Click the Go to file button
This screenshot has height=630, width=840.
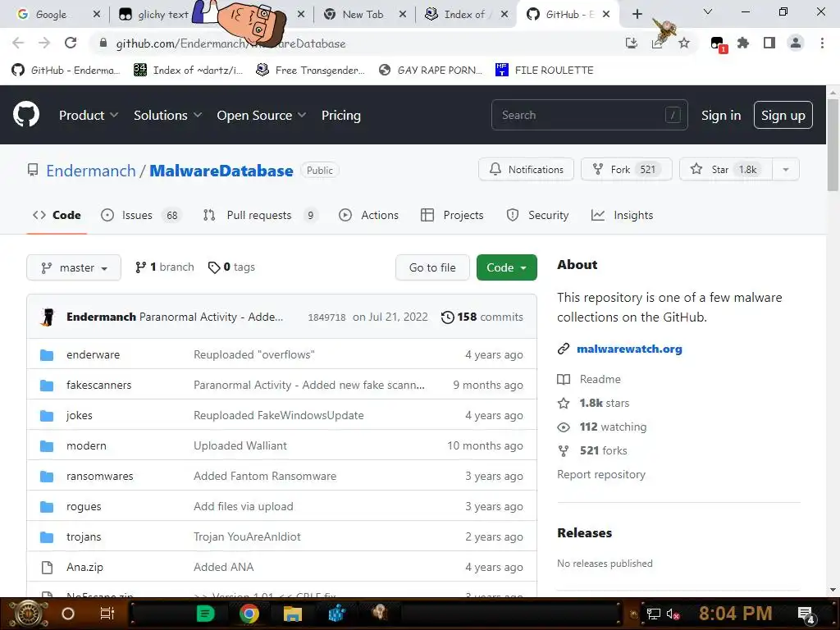pyautogui.click(x=432, y=267)
